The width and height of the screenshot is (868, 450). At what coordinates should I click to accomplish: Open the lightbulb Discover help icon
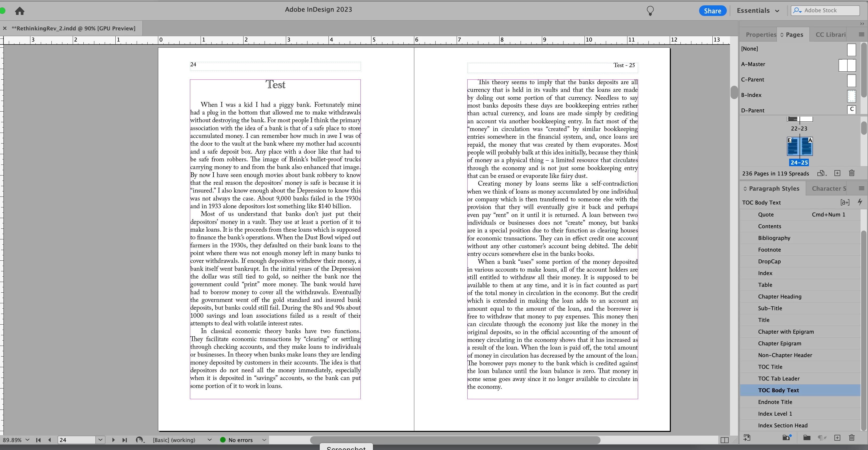coord(650,11)
